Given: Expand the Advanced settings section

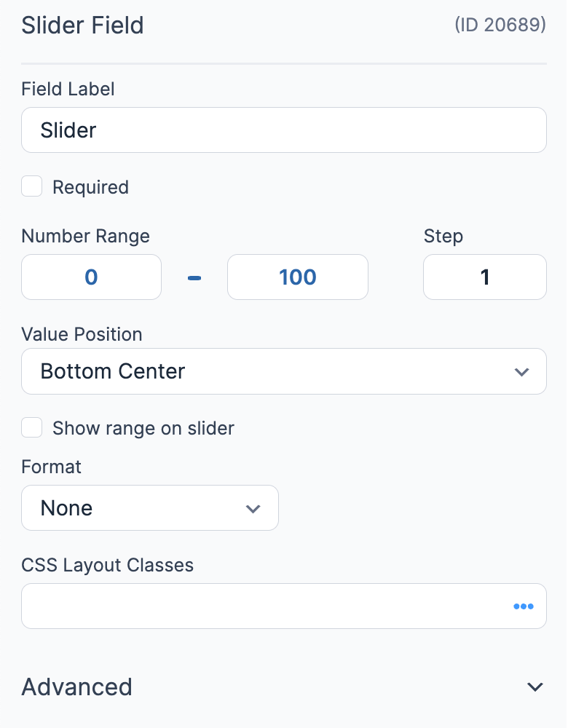Looking at the screenshot, I should point(284,687).
